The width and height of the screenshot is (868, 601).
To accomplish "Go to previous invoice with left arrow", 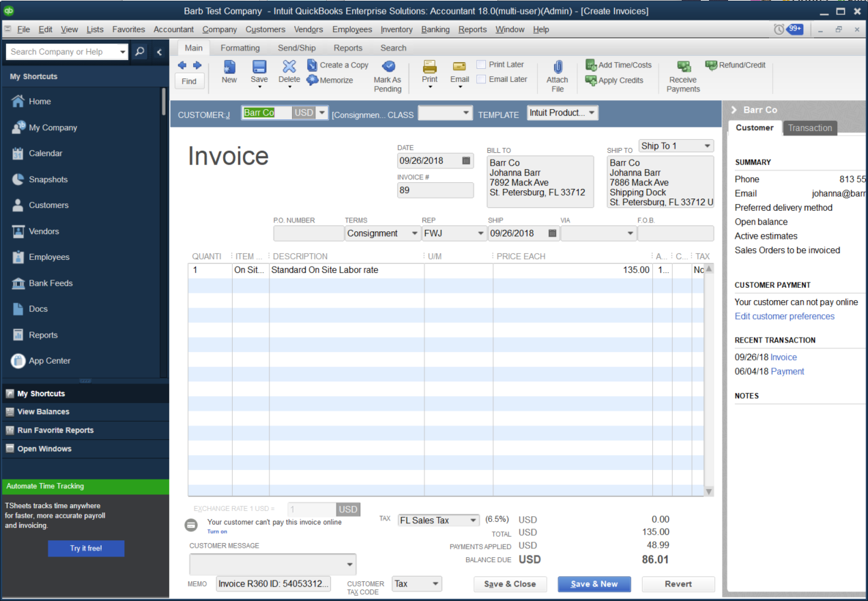I will click(182, 65).
